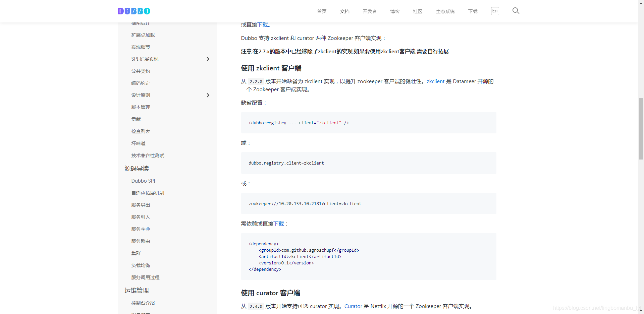Click the 2.3.0 version code tag
Screen dimensions: 644x314
(x=256, y=306)
